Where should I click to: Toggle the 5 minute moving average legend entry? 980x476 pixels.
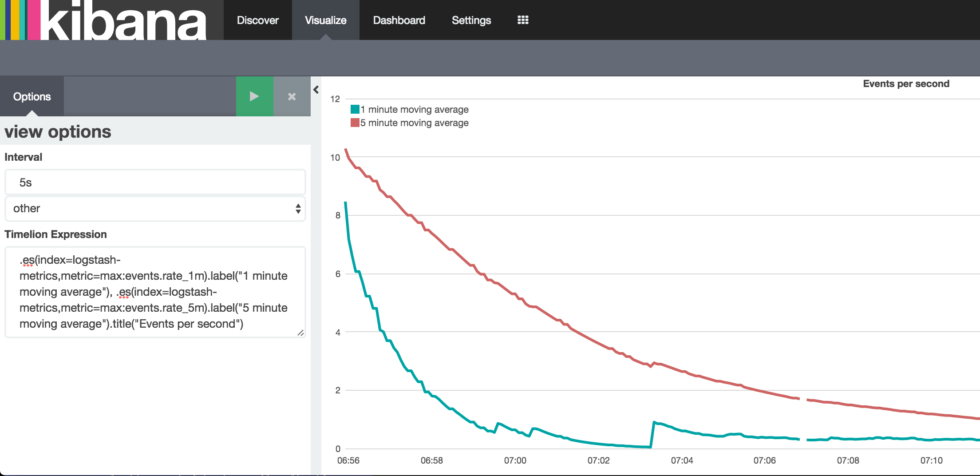pyautogui.click(x=414, y=123)
